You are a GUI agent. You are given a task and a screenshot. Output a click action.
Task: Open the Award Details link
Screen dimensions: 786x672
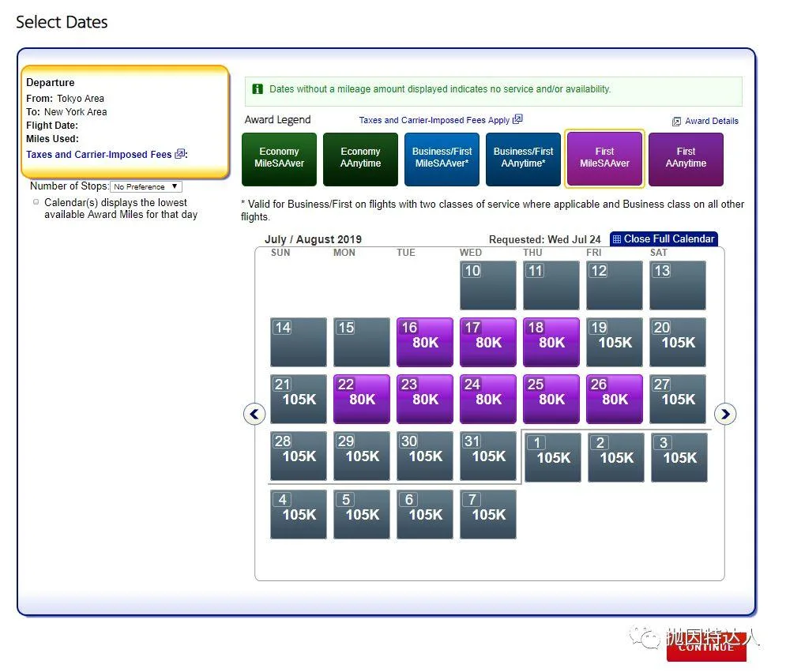711,122
